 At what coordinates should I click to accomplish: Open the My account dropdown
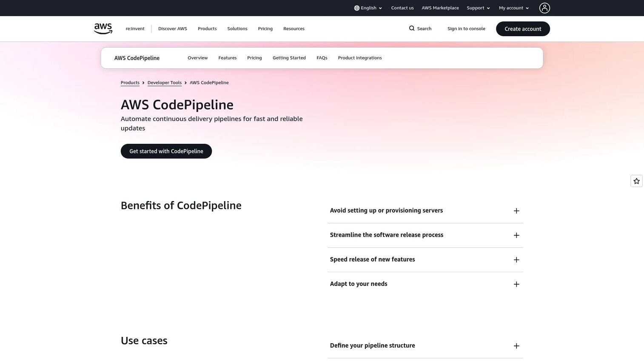coord(514,8)
